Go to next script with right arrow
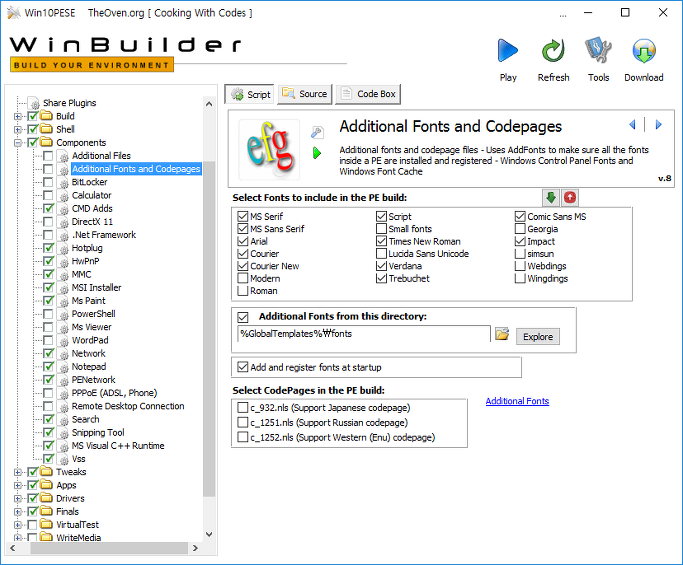This screenshot has height=565, width=683. [659, 125]
